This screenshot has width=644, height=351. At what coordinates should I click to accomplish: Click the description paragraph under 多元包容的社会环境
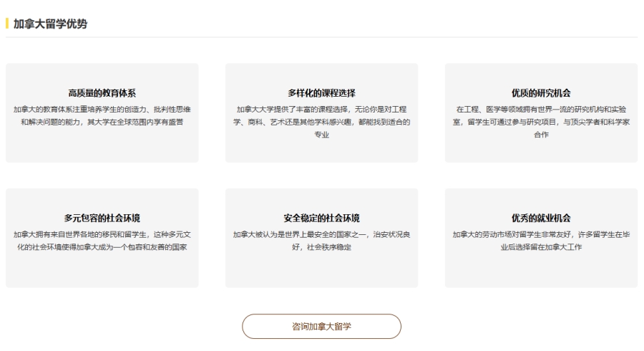tap(102, 241)
